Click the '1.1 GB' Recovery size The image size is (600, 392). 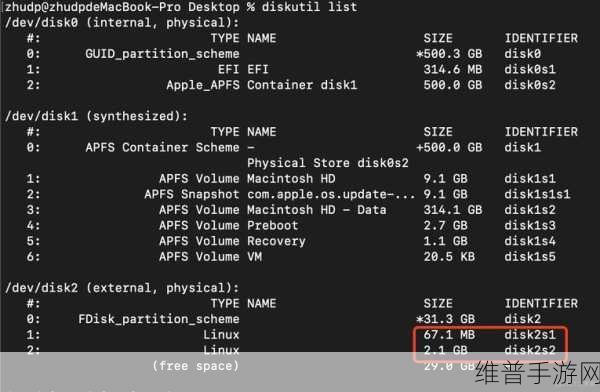(x=445, y=241)
